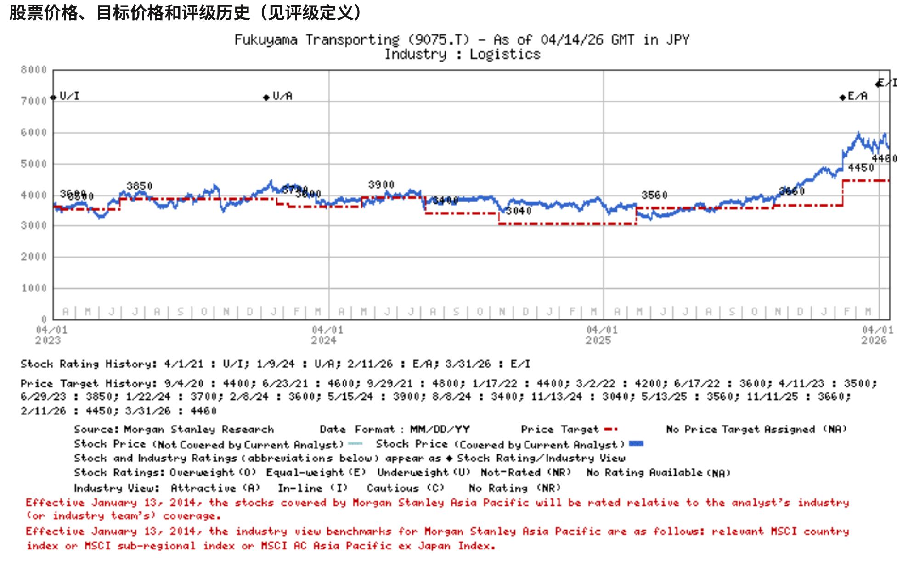
Task: Click the 04/01 2024 x-axis date label
Action: [x=327, y=335]
